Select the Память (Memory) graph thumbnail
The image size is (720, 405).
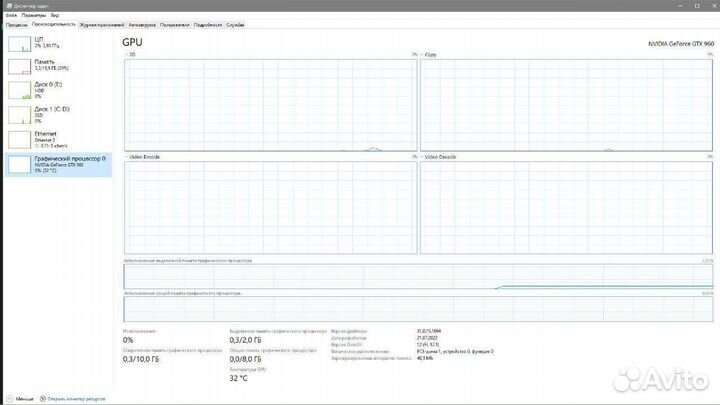19,67
